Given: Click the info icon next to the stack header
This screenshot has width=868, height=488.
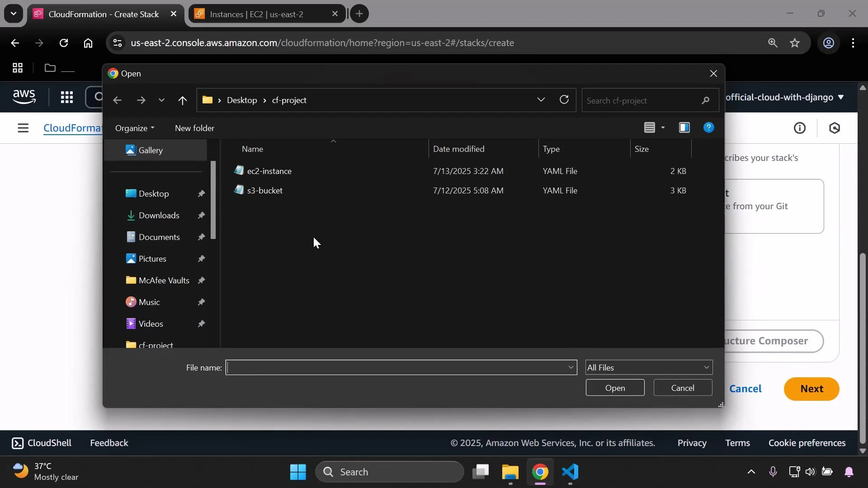Looking at the screenshot, I should pyautogui.click(x=800, y=128).
